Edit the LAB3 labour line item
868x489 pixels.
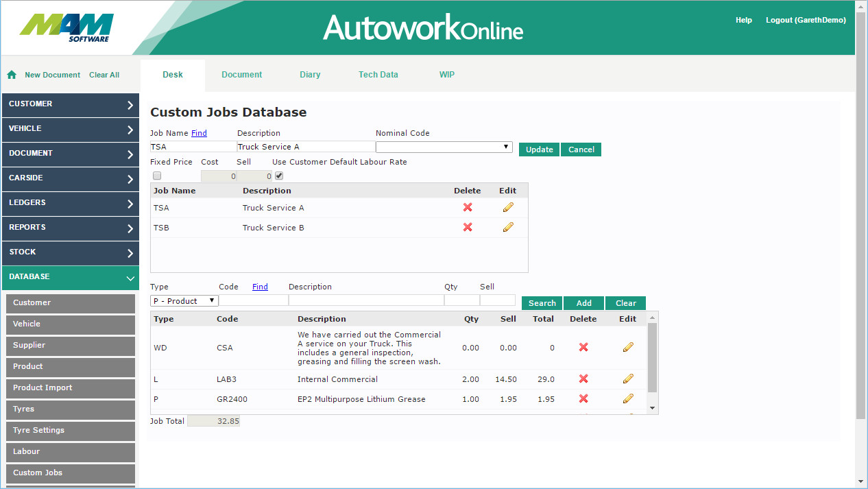click(x=628, y=379)
